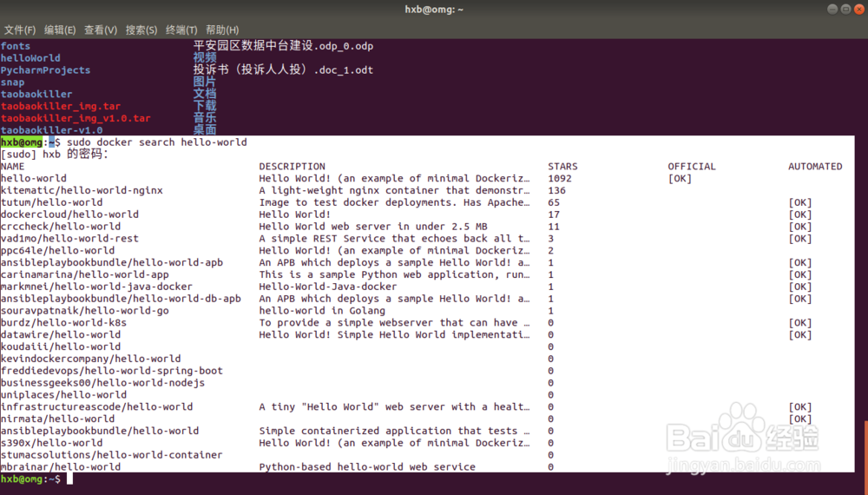The image size is (868, 495).
Task: Maximize the terminal window
Action: tap(845, 9)
